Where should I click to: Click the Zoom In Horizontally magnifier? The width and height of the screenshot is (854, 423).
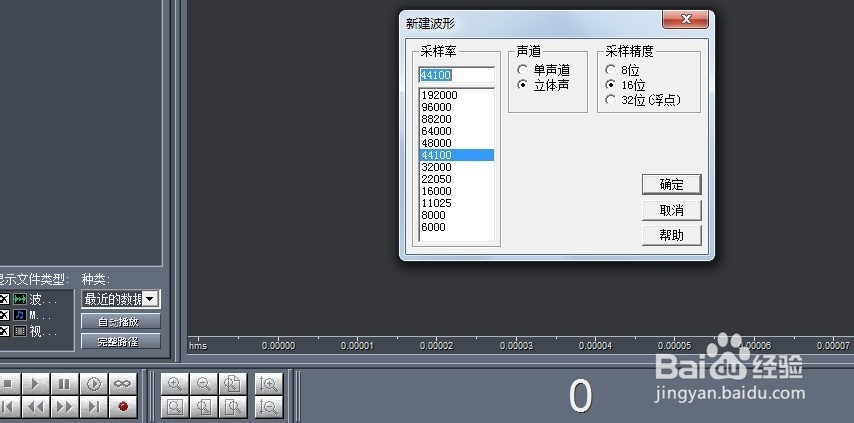point(175,384)
